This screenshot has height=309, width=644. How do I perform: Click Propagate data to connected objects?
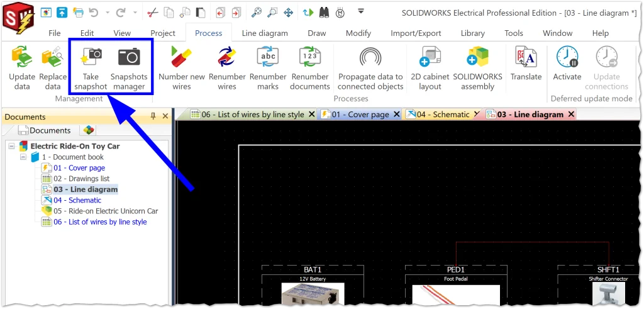(x=370, y=58)
